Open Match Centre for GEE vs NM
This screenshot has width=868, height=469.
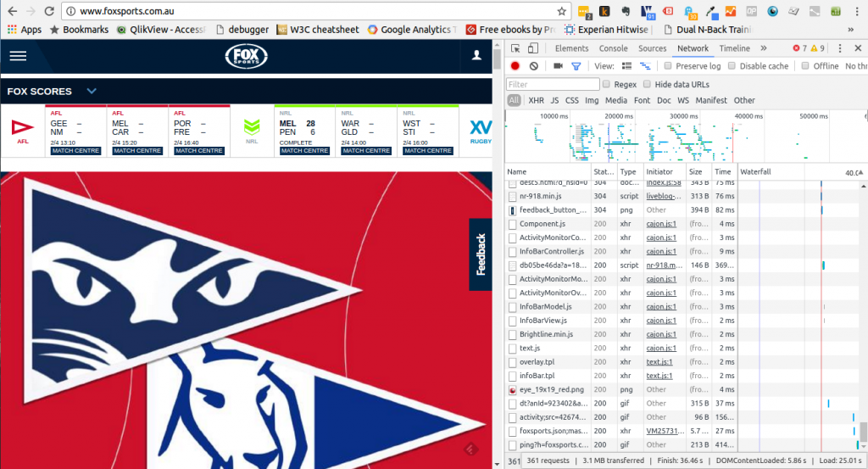[x=75, y=151]
